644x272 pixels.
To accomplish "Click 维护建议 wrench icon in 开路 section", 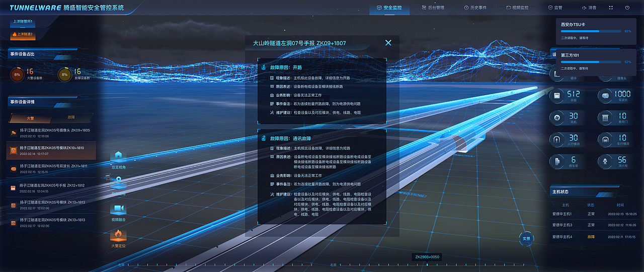I will point(272,112).
